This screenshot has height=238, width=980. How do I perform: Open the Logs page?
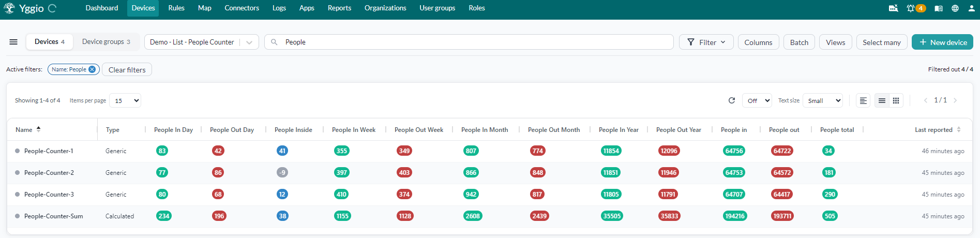(x=279, y=8)
